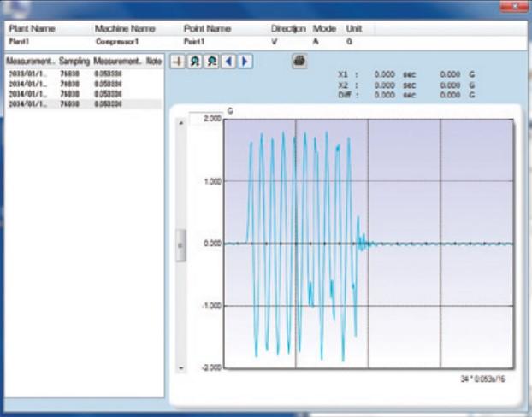The height and width of the screenshot is (417, 532).
Task: Click the sampling value in the 2013/01/1.. row
Action: (x=69, y=73)
